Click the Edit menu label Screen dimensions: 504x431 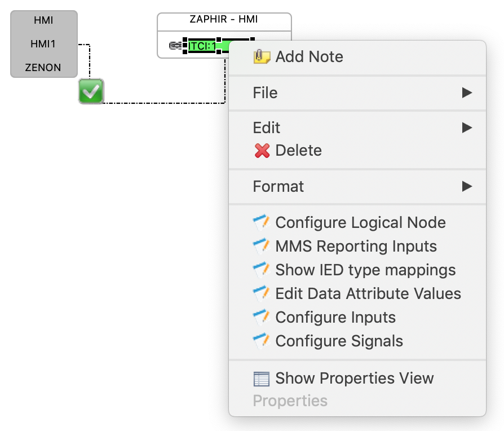[x=267, y=127]
